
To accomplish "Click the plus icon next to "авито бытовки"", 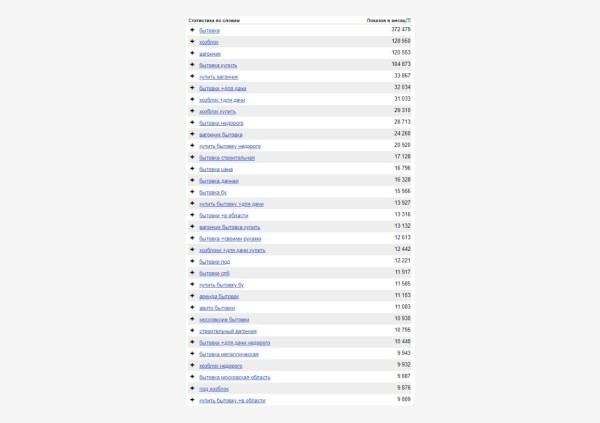I will pos(192,307).
